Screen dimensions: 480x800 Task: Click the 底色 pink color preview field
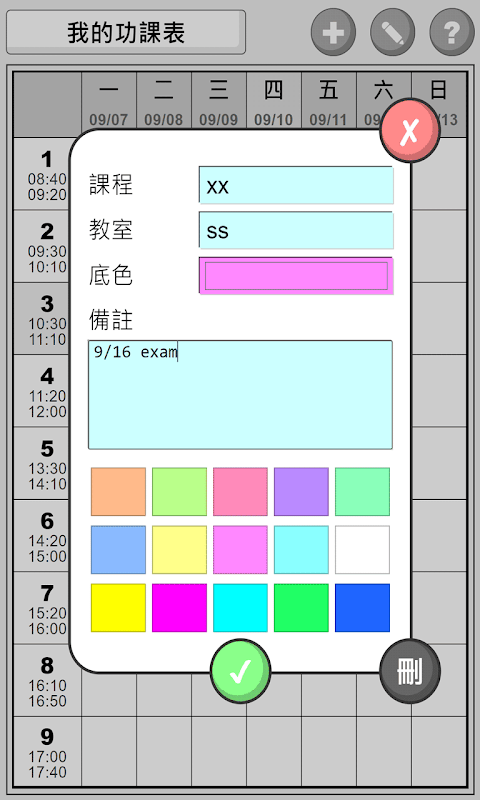tap(296, 276)
